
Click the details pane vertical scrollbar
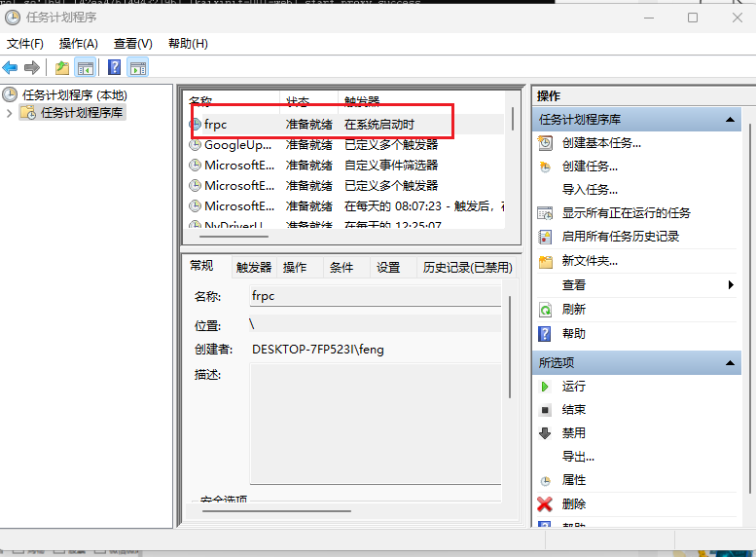pyautogui.click(x=510, y=347)
